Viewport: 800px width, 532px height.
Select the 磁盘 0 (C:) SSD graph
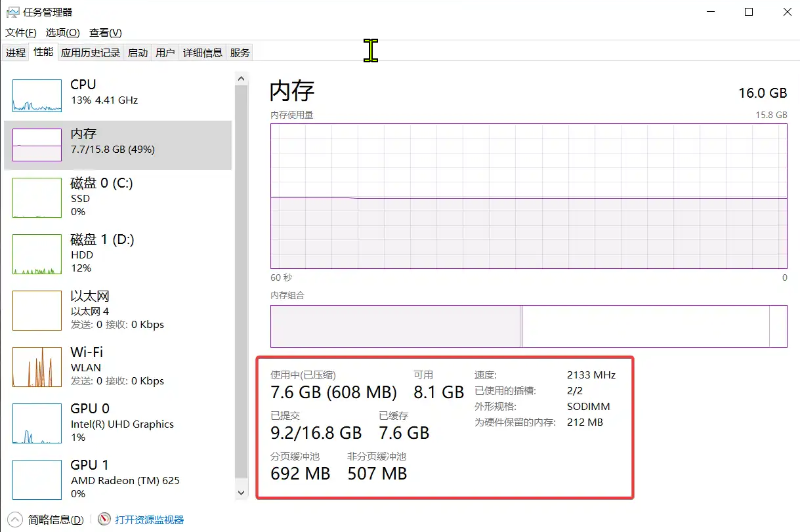[37, 197]
